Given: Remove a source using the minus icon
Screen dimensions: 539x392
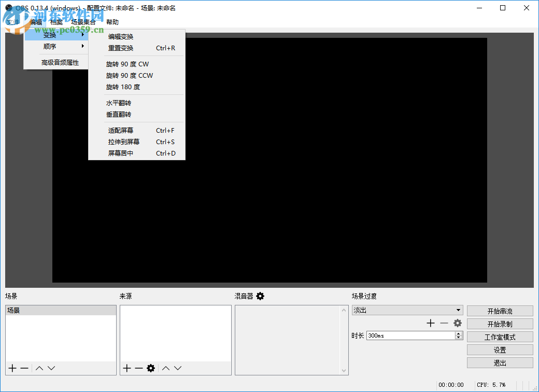Looking at the screenshot, I should (x=138, y=368).
